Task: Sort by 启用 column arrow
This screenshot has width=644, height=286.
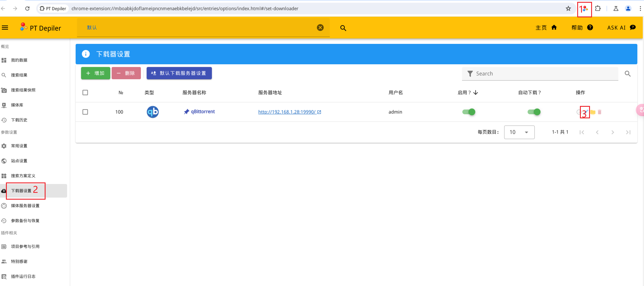Action: click(475, 92)
